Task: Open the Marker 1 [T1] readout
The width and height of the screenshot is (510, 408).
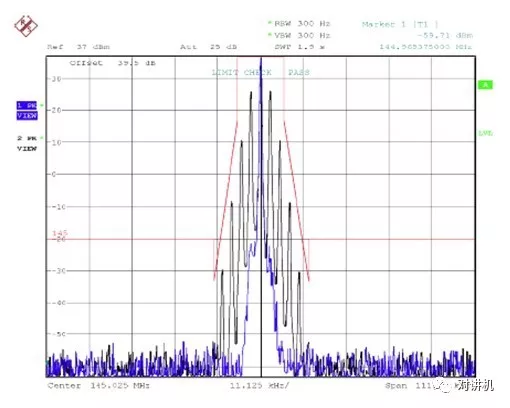Action: [x=400, y=24]
